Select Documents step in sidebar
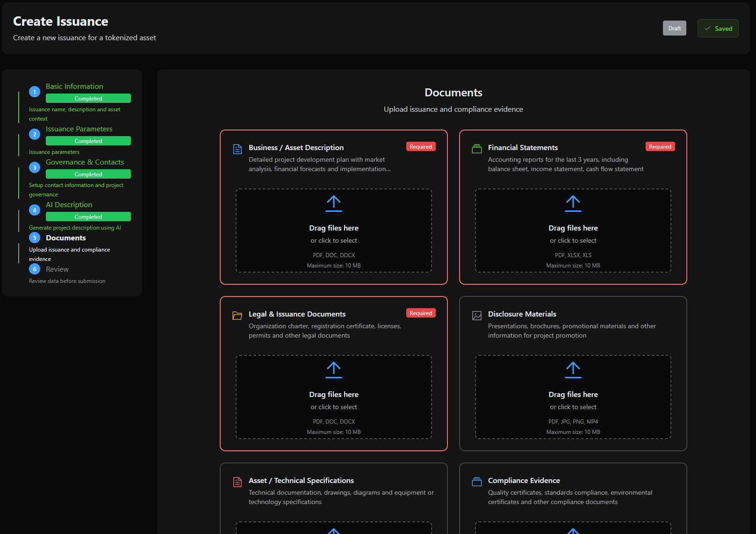Viewport: 756px width, 534px height. point(65,238)
